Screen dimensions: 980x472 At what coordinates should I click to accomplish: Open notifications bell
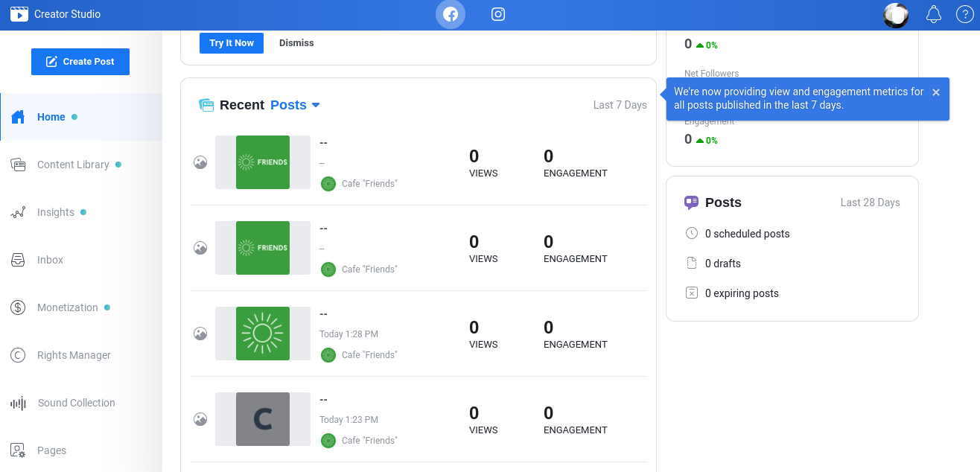933,15
